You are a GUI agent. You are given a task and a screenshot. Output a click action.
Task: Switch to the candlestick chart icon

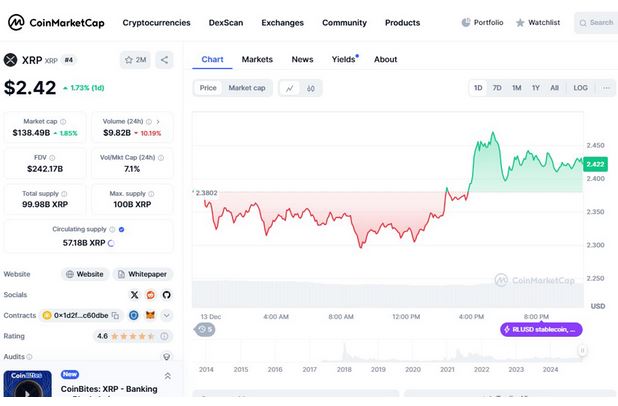click(311, 88)
